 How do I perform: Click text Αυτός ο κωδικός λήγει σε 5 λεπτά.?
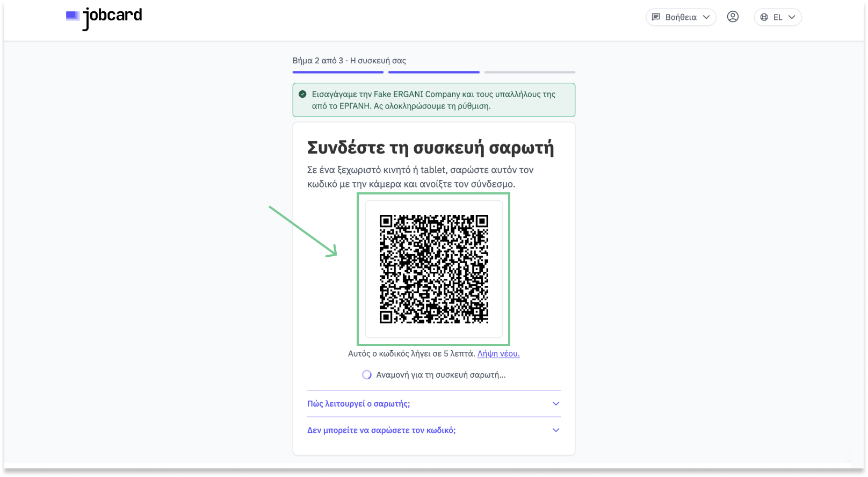coord(411,353)
